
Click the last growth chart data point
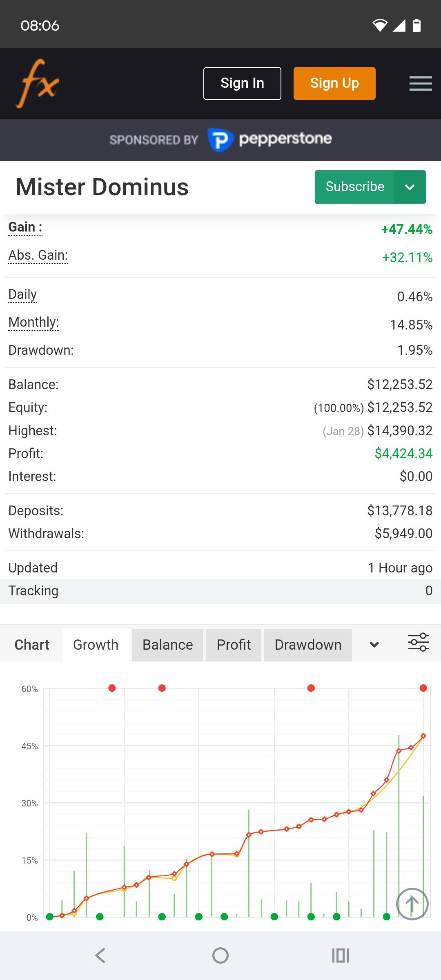tap(423, 736)
